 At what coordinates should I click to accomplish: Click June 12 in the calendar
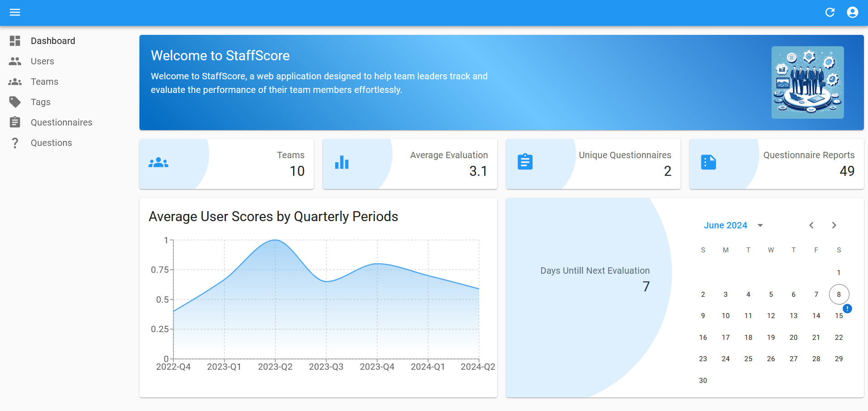[771, 316]
